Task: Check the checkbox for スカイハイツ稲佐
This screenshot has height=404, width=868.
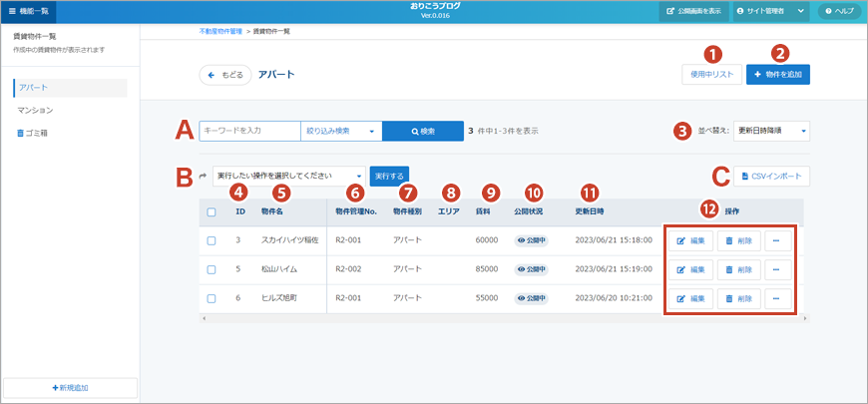Action: coord(211,241)
